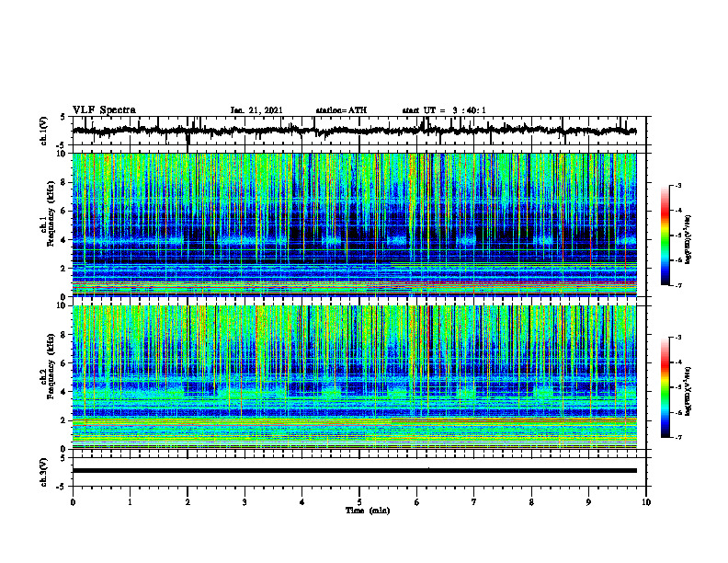The image size is (728, 563).
Task: Click the ch.3 flat black trace
Action: click(x=354, y=471)
